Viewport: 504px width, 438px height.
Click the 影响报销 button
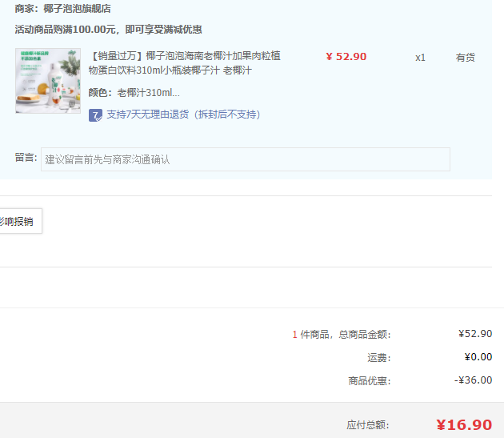pos(18,222)
